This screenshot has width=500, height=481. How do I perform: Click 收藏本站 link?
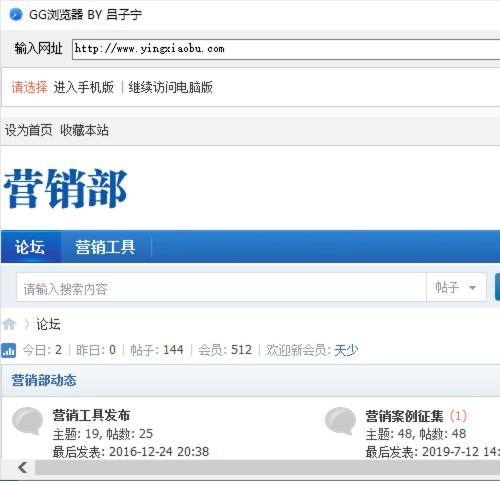click(x=84, y=130)
